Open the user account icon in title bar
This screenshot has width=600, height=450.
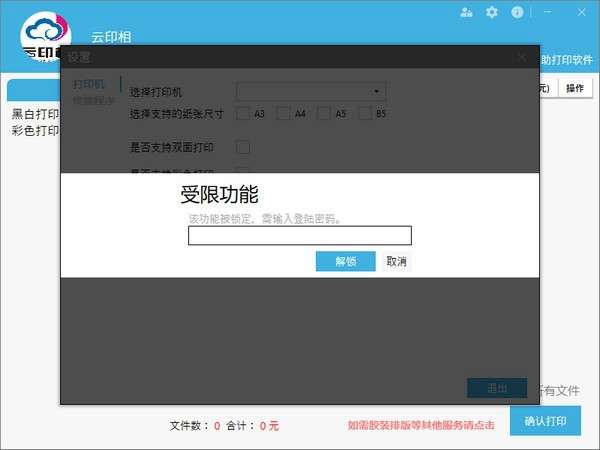click(x=466, y=13)
